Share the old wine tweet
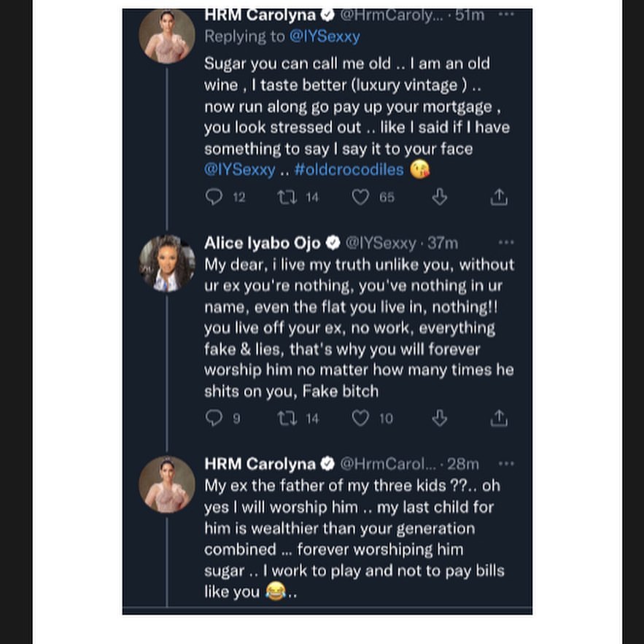The height and width of the screenshot is (644, 644). (499, 197)
